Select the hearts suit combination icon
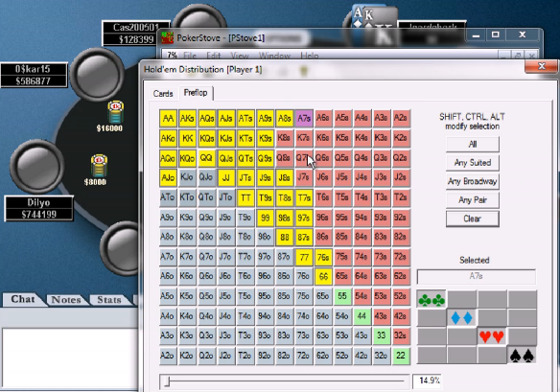This screenshot has height=392, width=560. tap(492, 336)
